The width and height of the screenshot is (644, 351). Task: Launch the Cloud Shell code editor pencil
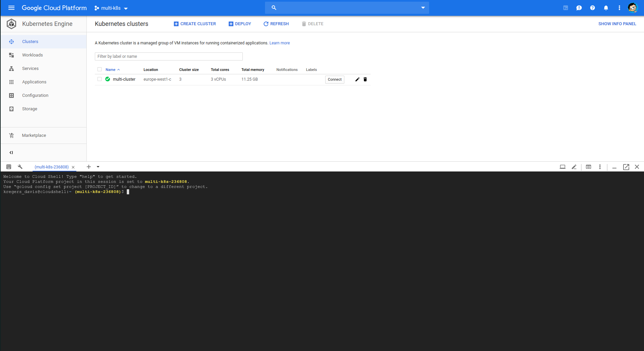pyautogui.click(x=574, y=167)
